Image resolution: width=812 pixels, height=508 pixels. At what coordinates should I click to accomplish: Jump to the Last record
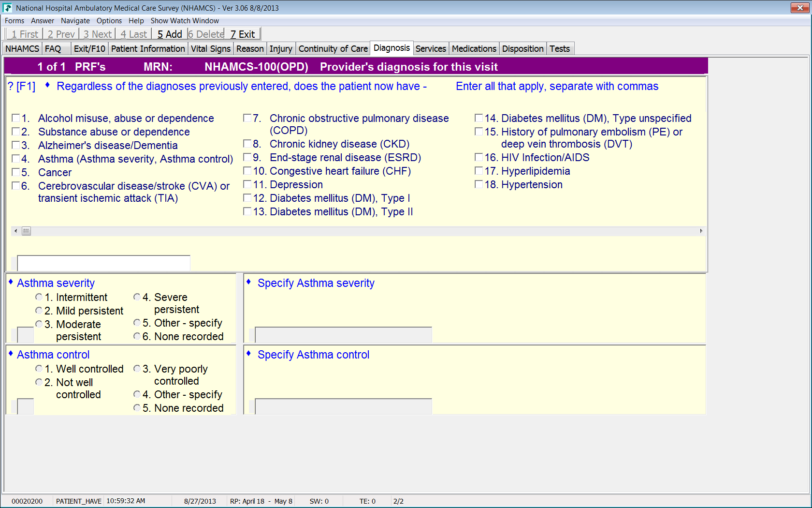tap(133, 34)
